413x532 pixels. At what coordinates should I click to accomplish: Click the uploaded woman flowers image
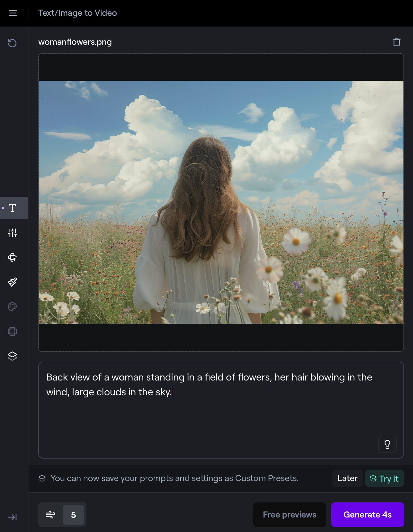pyautogui.click(x=221, y=202)
